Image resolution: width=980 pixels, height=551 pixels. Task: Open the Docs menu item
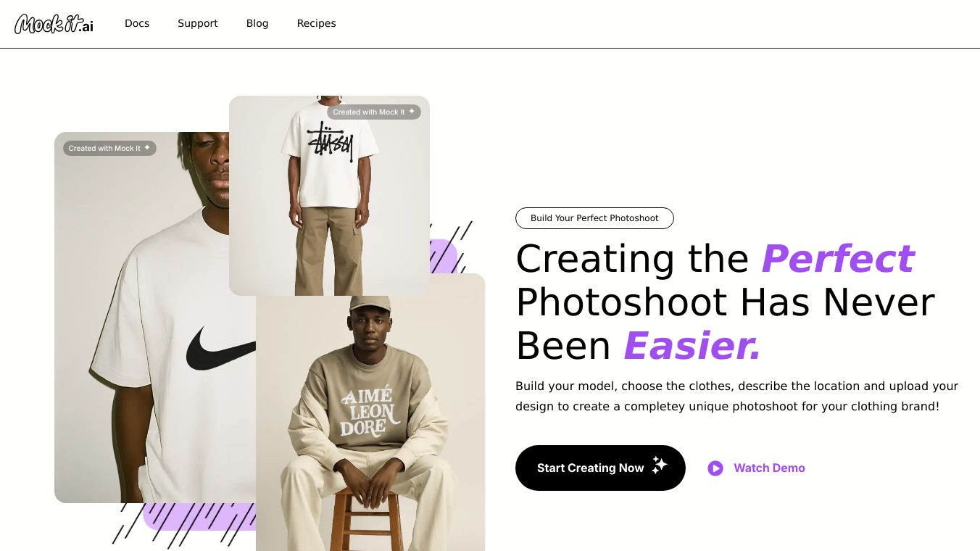click(x=137, y=23)
